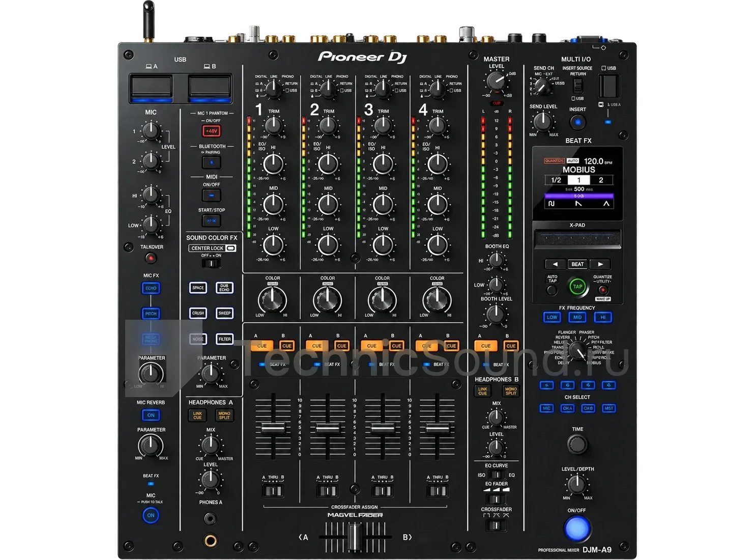Screen dimensions: 756x560
Task: Click channel 1's orange CUE A button
Action: coord(262,346)
